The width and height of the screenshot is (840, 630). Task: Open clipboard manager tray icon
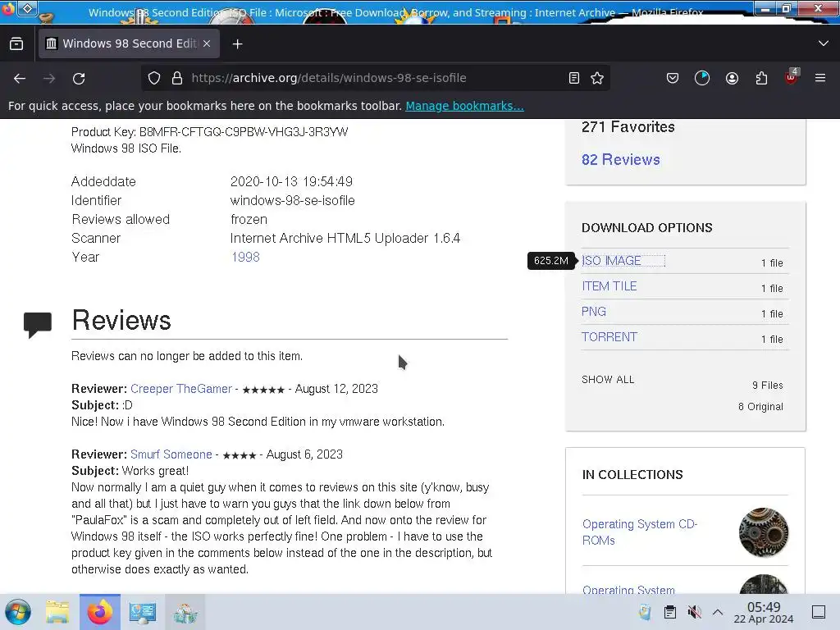669,612
